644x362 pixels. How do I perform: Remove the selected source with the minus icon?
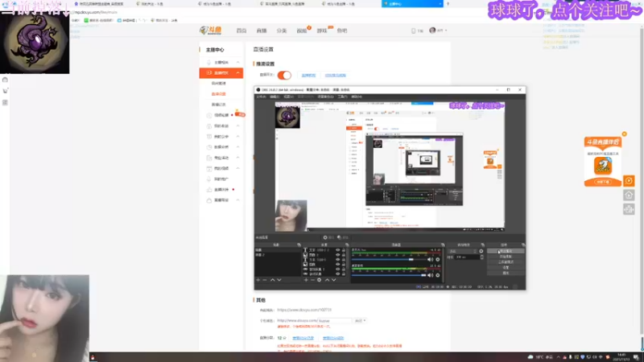pos(312,280)
